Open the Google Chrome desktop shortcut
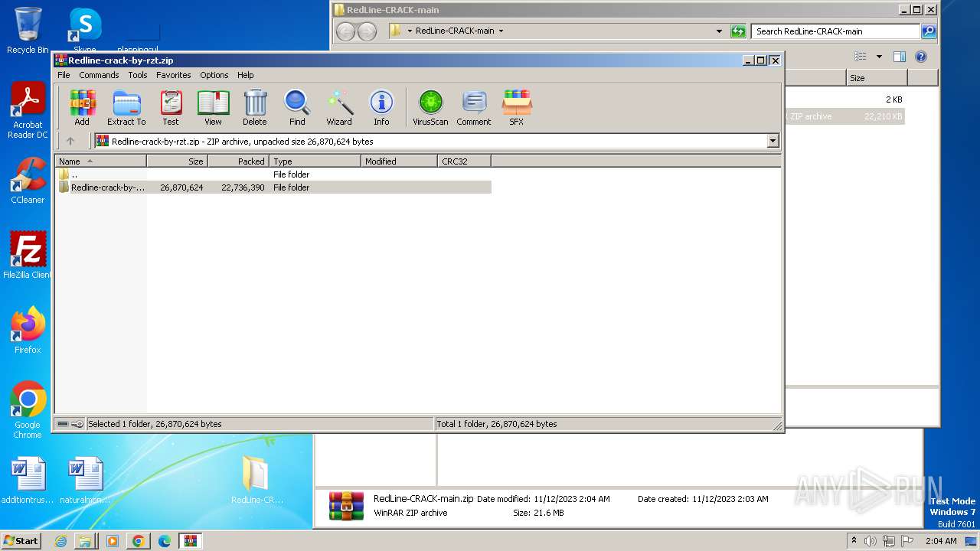 28,410
